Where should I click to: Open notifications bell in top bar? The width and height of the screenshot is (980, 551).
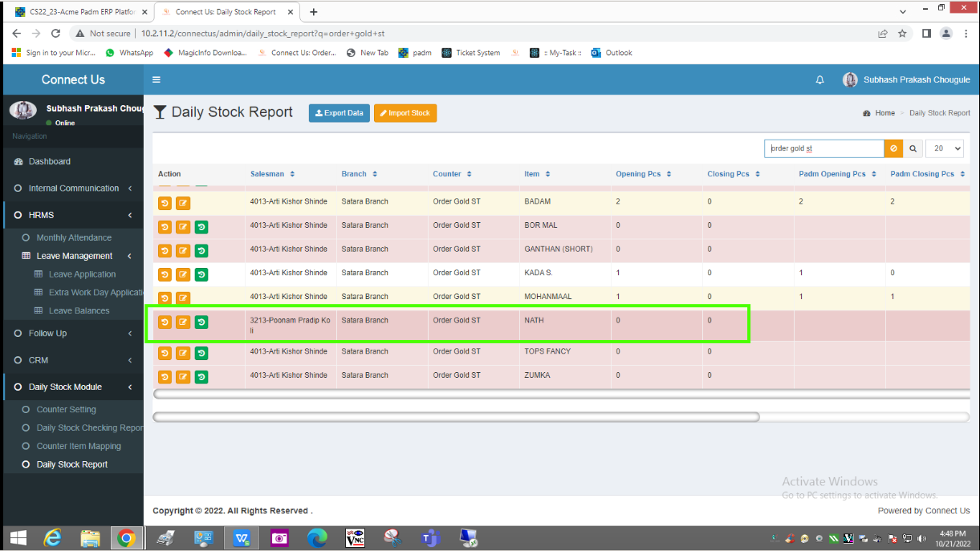[x=819, y=80]
